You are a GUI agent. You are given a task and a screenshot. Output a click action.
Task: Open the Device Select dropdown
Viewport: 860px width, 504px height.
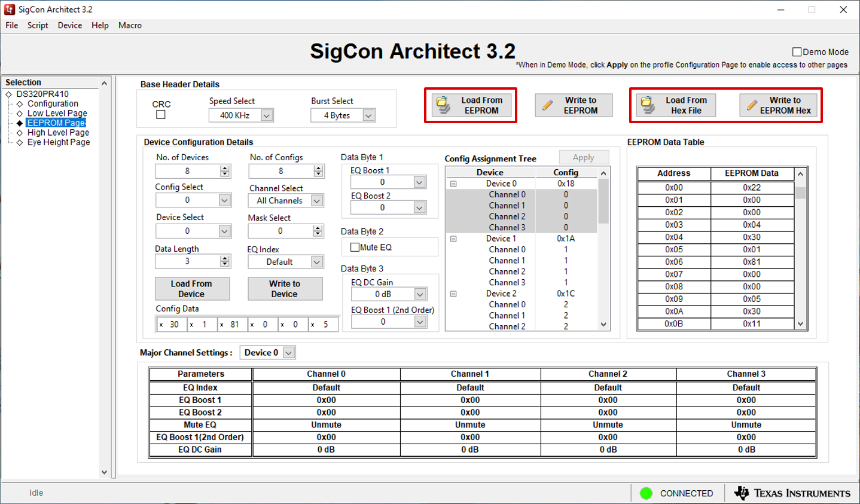(x=224, y=231)
